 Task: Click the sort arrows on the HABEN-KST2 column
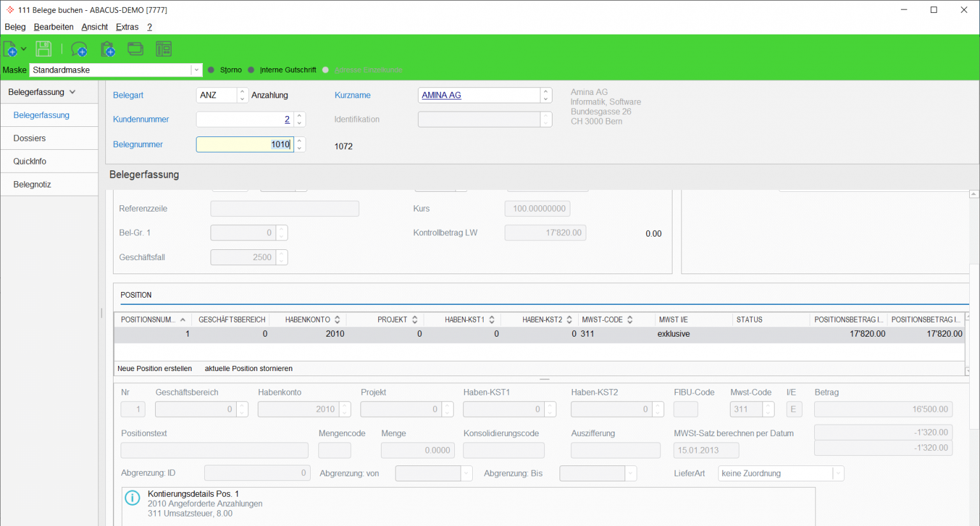pyautogui.click(x=569, y=319)
